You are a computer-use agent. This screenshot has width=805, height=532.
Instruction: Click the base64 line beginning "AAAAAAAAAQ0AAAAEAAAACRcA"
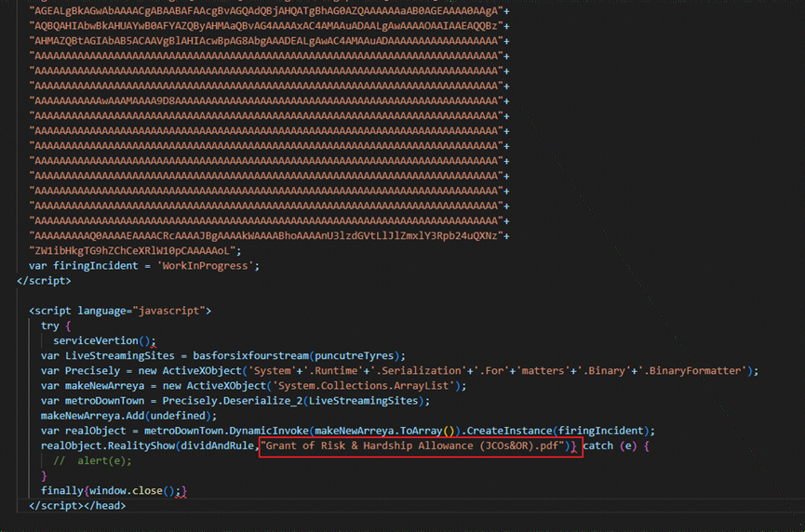[x=269, y=236]
